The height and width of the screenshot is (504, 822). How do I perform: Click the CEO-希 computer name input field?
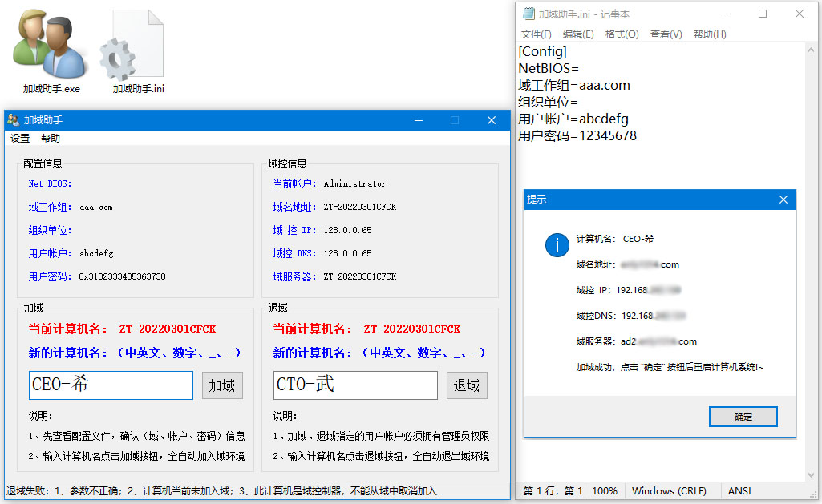coord(110,385)
